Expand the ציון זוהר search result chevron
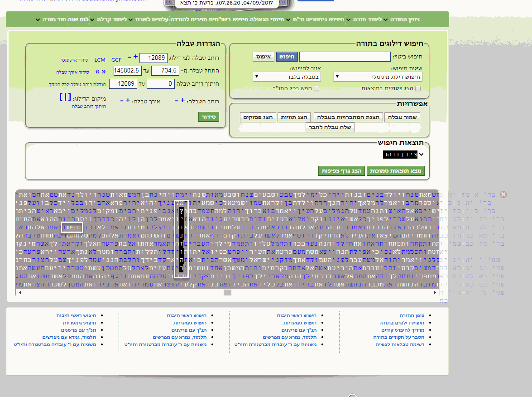Viewport: 532px width, 397px height. coord(422,155)
